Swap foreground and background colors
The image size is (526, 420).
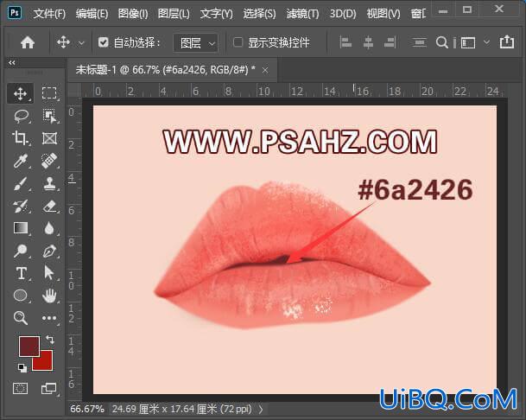(x=50, y=340)
